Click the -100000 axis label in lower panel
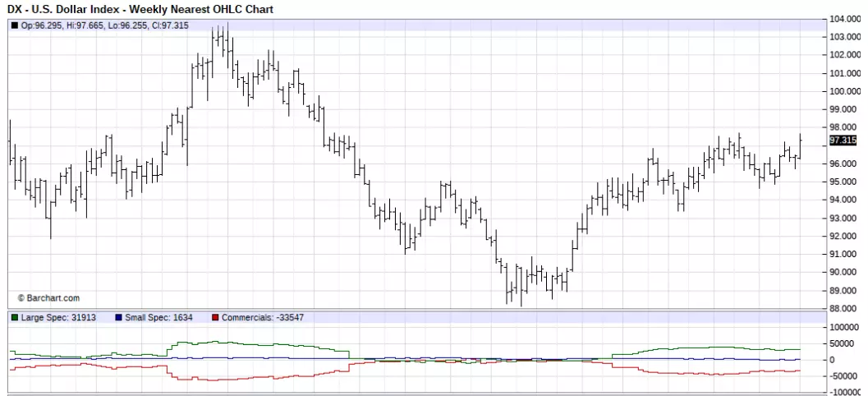Screen dimensions: 868x396 [x=845, y=392]
